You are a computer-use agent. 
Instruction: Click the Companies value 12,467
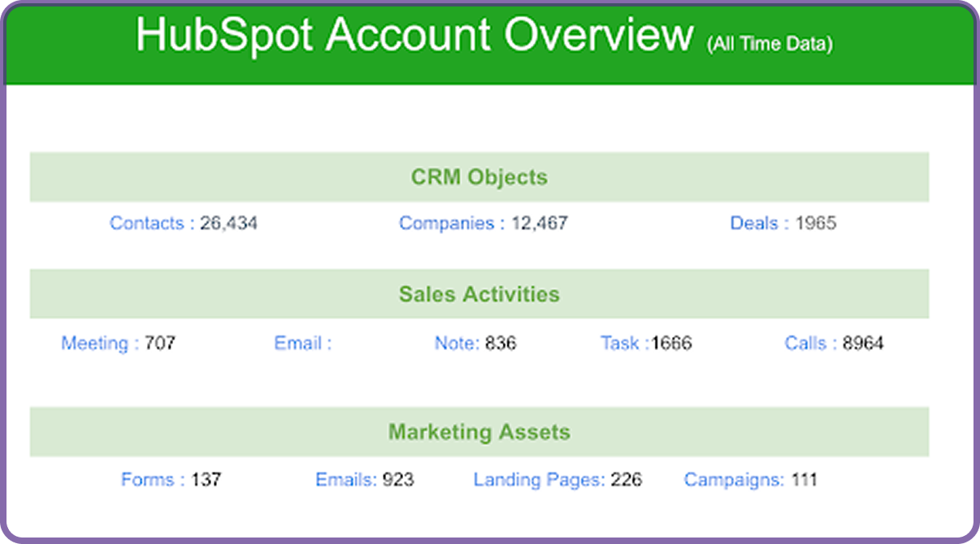pos(540,223)
